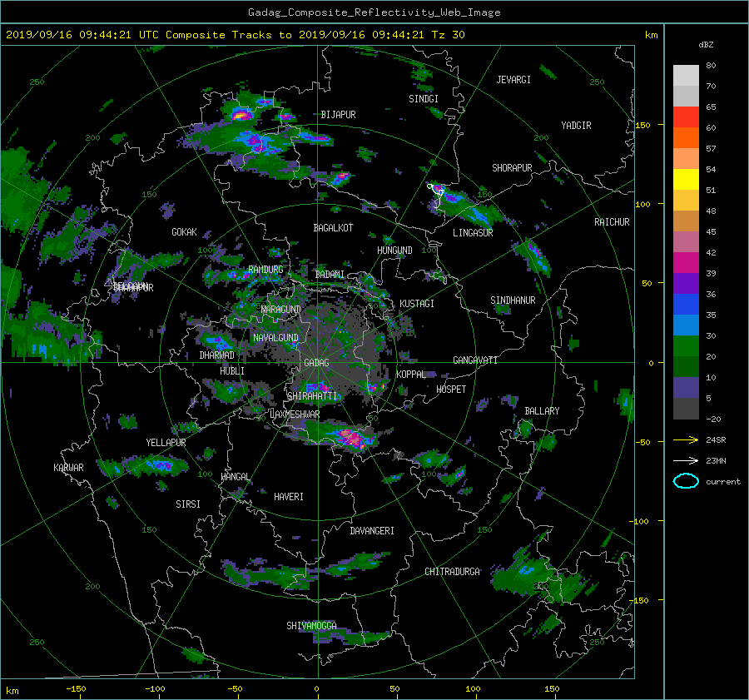Click the KOPPAL city label

coord(411,375)
